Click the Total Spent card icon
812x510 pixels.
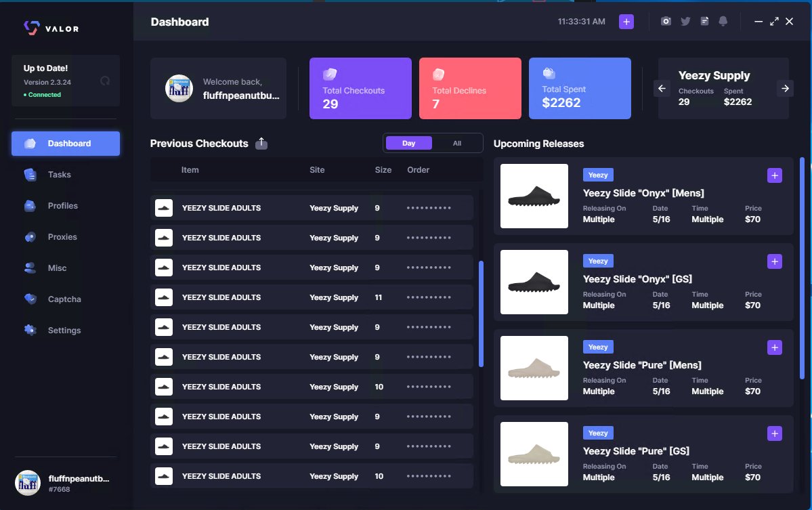click(x=549, y=73)
